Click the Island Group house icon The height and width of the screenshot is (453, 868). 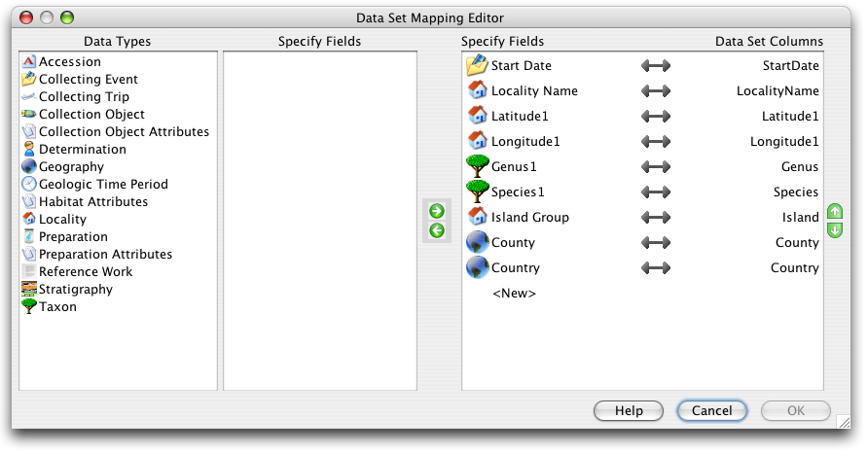pos(477,216)
